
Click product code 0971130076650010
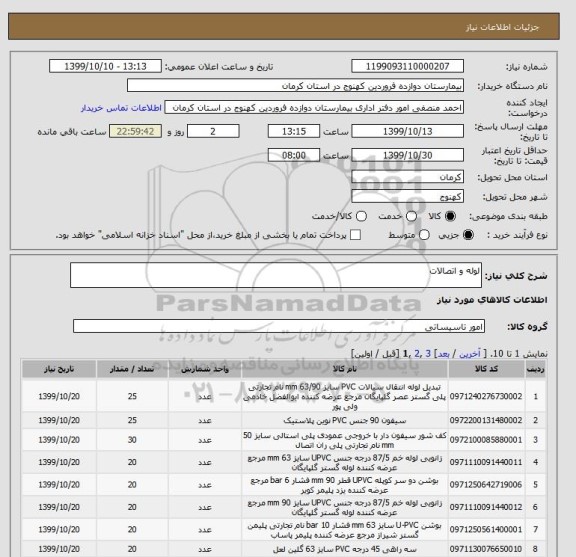pos(486,549)
